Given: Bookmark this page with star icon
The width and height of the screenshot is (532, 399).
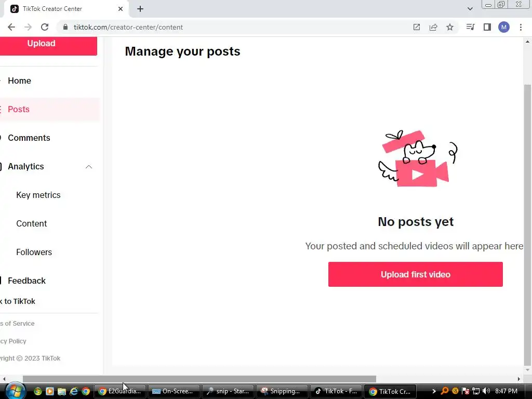Looking at the screenshot, I should pyautogui.click(x=450, y=27).
